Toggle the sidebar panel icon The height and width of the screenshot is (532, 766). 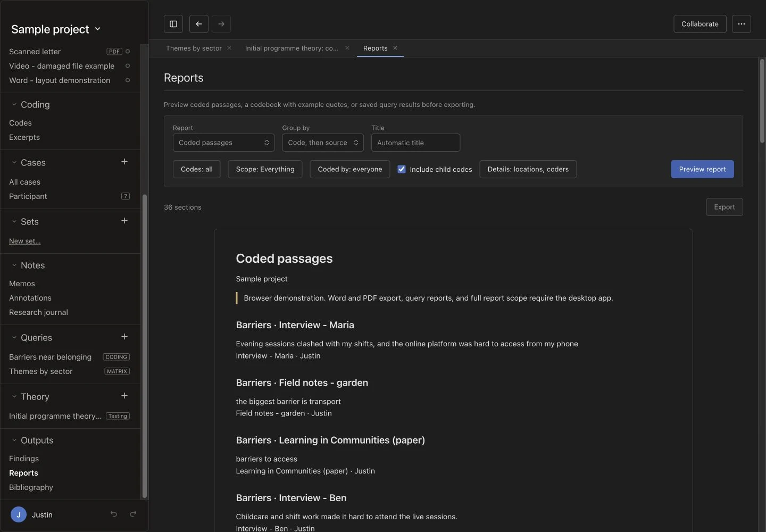173,24
